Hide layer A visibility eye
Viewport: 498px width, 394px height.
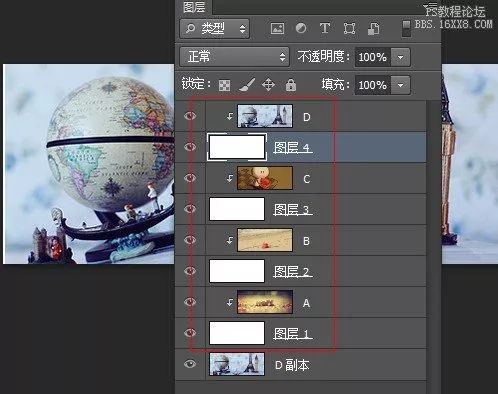190,302
